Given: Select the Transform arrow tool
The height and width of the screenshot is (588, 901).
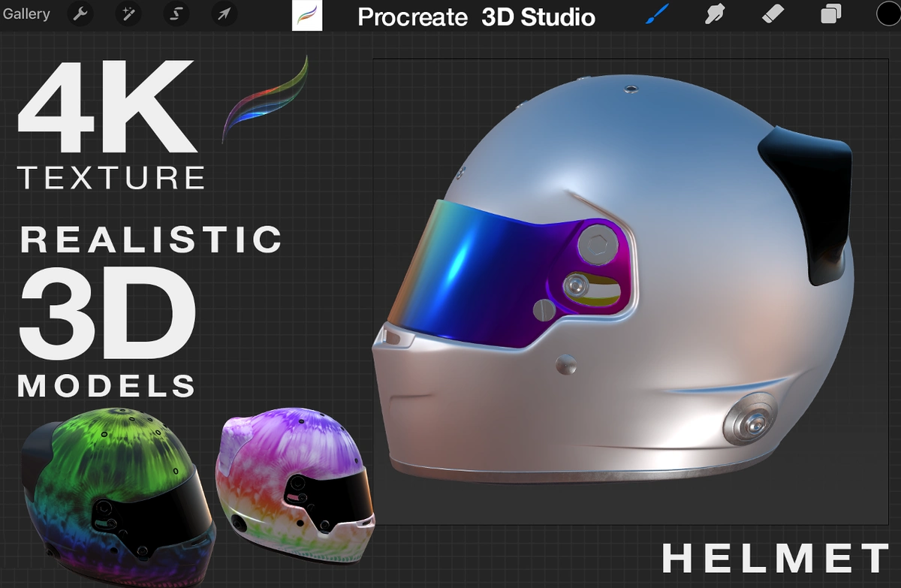Looking at the screenshot, I should coord(223,14).
